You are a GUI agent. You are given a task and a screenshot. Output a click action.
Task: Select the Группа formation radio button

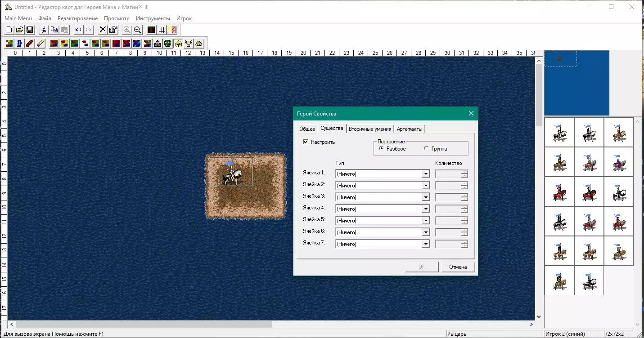[427, 149]
